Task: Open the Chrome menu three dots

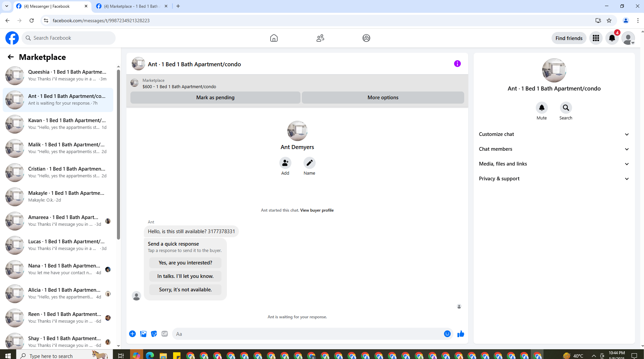Action: 638,21
